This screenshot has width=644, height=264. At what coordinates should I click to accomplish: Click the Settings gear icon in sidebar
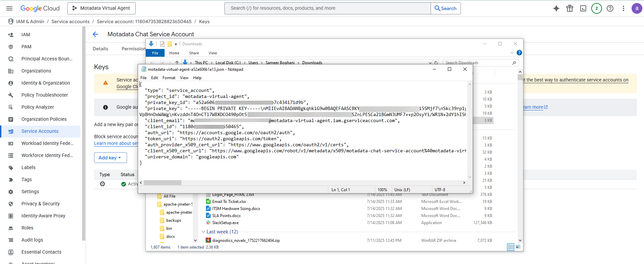[11, 192]
